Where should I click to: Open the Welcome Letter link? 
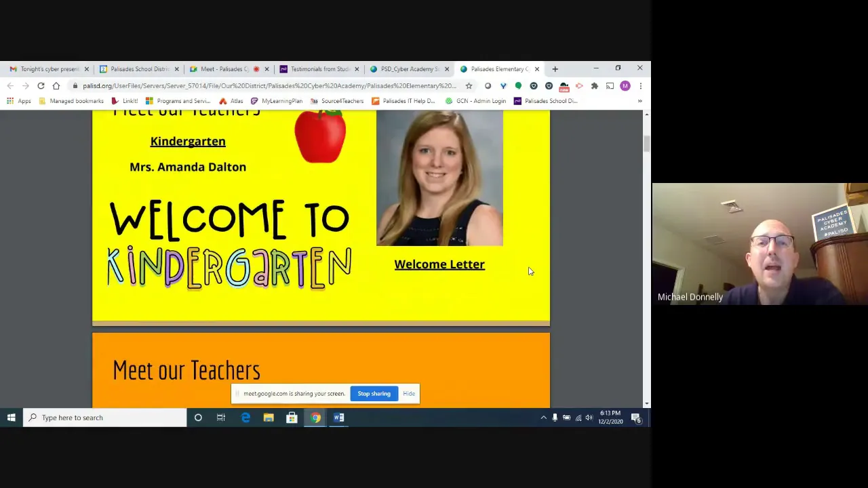(x=439, y=264)
